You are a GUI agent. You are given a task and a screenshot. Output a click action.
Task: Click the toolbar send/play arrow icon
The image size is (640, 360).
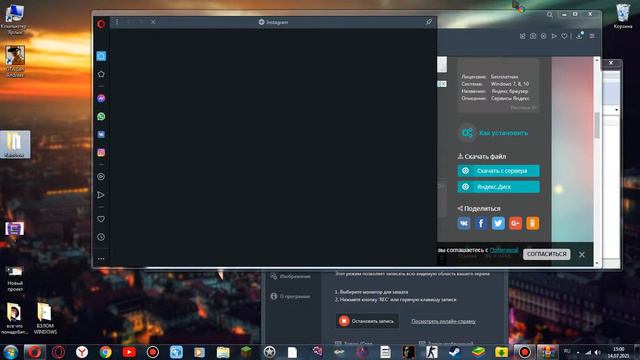click(x=554, y=36)
